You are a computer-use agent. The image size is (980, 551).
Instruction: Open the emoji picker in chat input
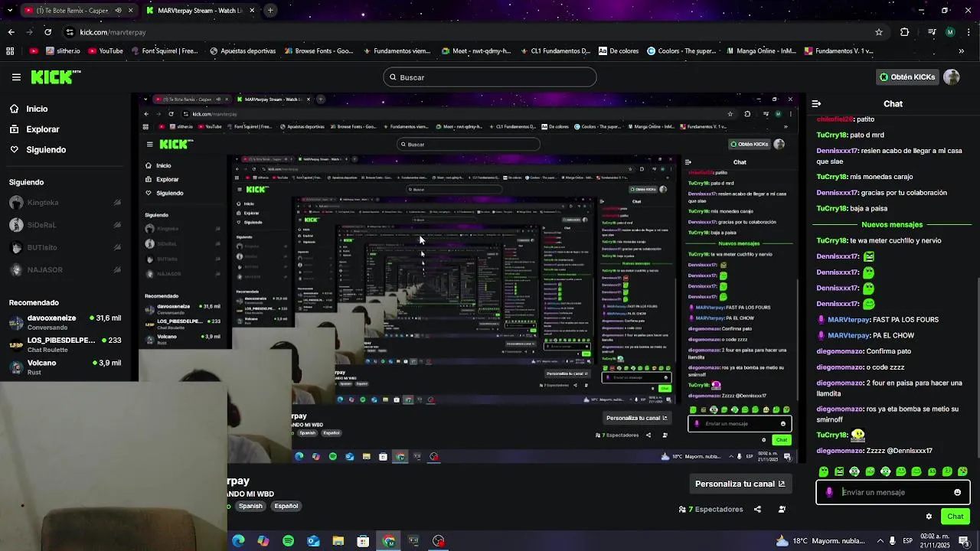[957, 492]
